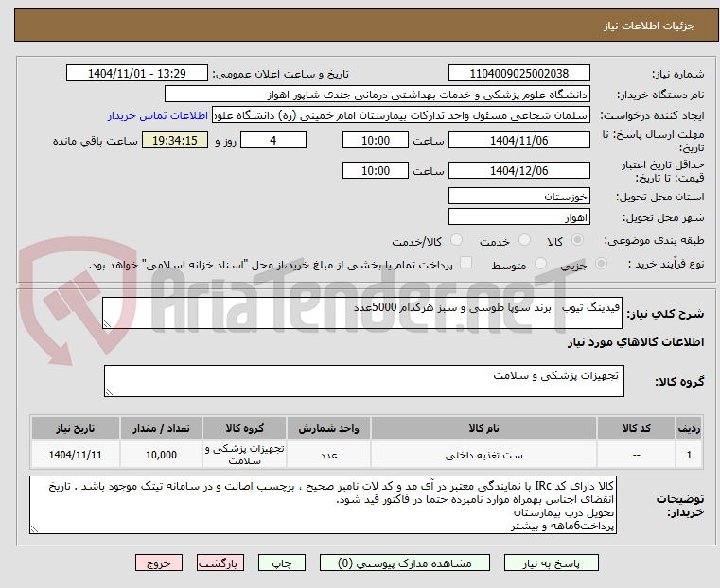The width and height of the screenshot is (720, 588).
Task: Click the ست تغذیه داخلی item cell
Action: 484,455
